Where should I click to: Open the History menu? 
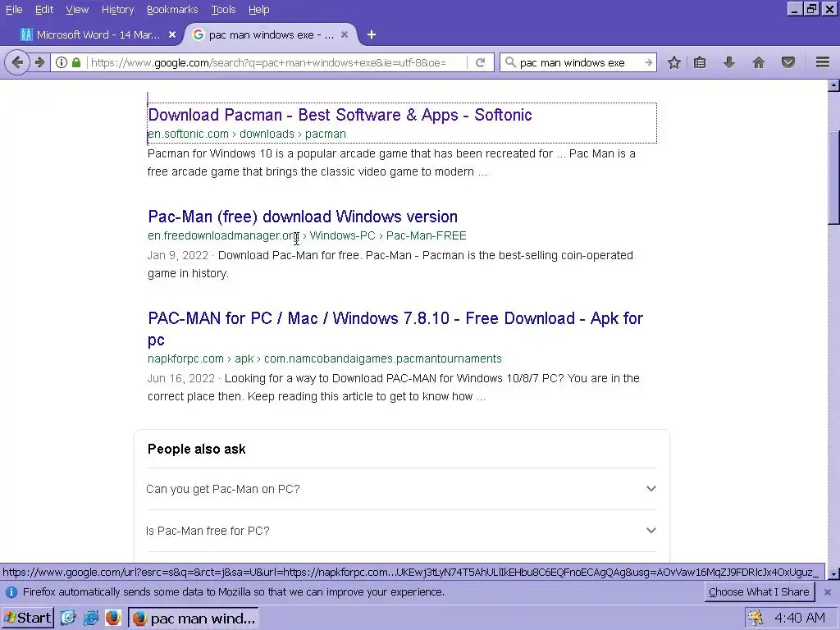click(117, 10)
